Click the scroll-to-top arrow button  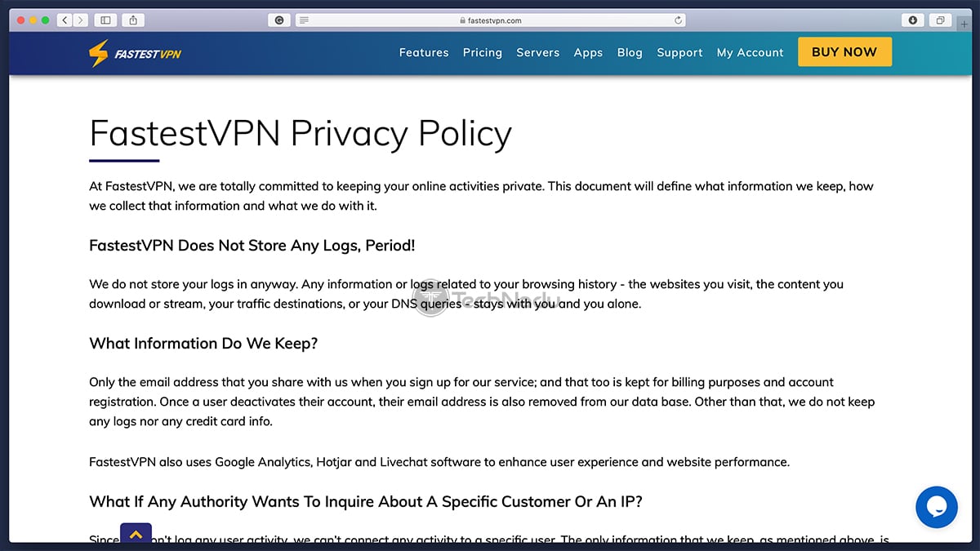pos(136,535)
